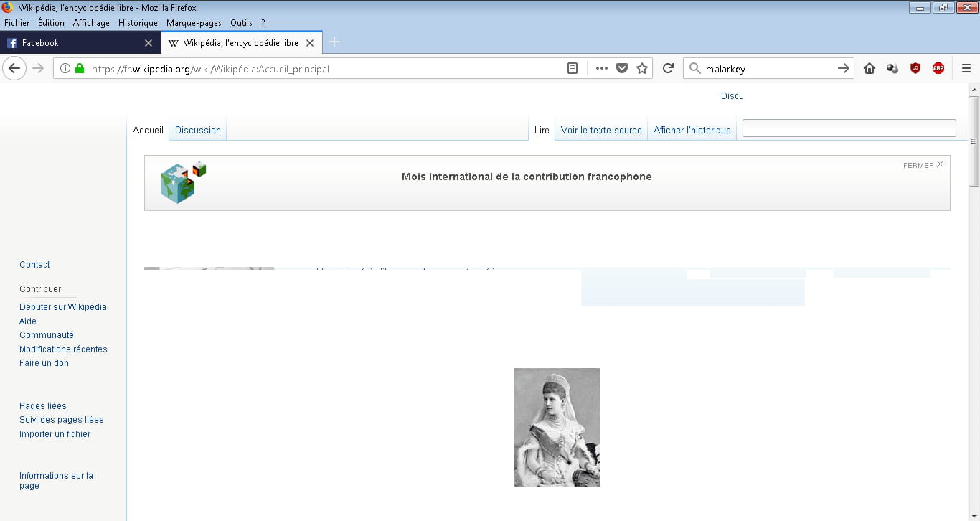
Task: Click the Modifications récentes sidebar link
Action: pyautogui.click(x=63, y=349)
